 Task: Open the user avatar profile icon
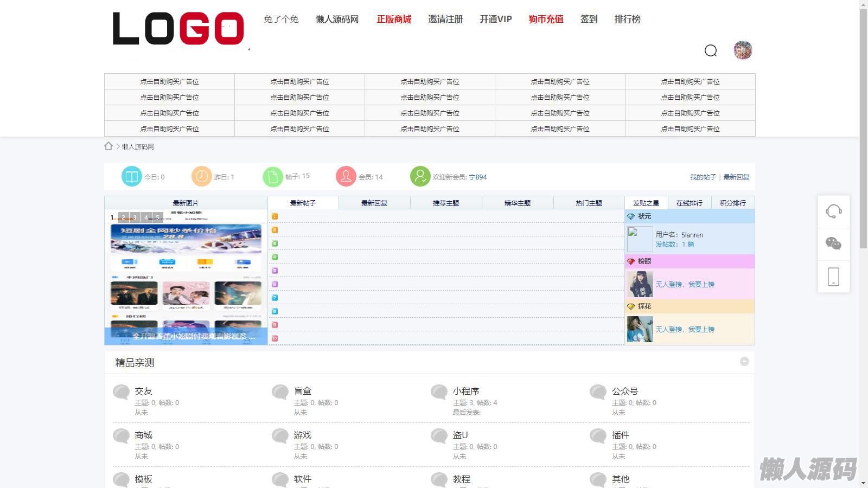pos(743,50)
